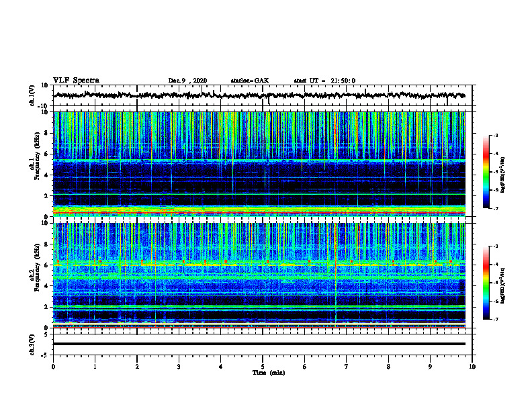
Task: Click ch.2 color scale "log(PSD)" unit label
Action: point(503,286)
